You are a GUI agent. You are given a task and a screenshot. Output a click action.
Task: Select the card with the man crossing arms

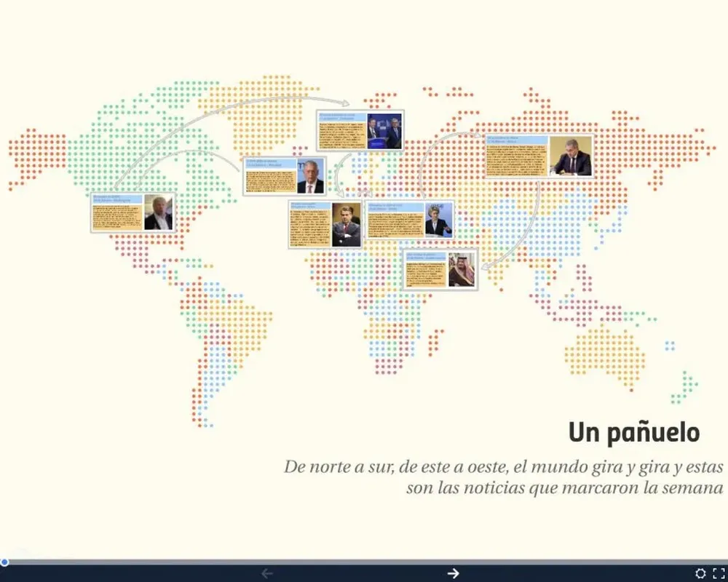pyautogui.click(x=325, y=225)
